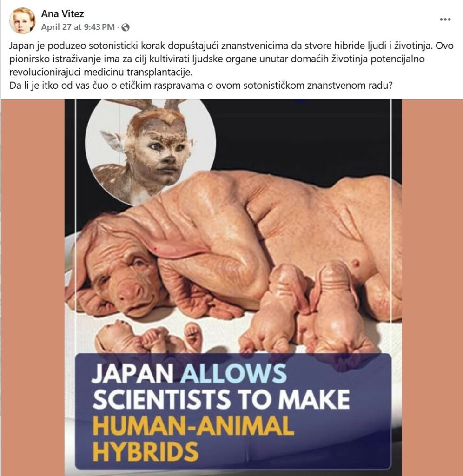The image size is (463, 476).
Task: Click the question line starting 'Da li je itko'
Action: [x=201, y=86]
